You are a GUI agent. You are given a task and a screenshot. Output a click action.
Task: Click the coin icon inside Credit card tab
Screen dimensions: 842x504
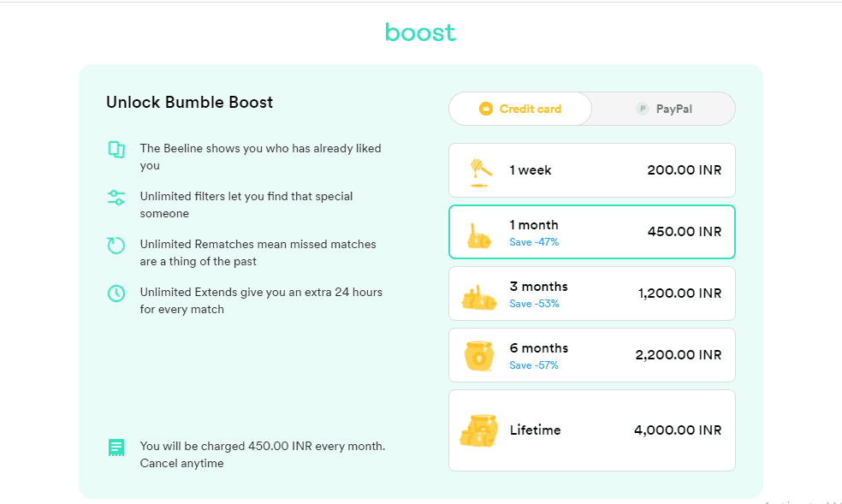[488, 109]
